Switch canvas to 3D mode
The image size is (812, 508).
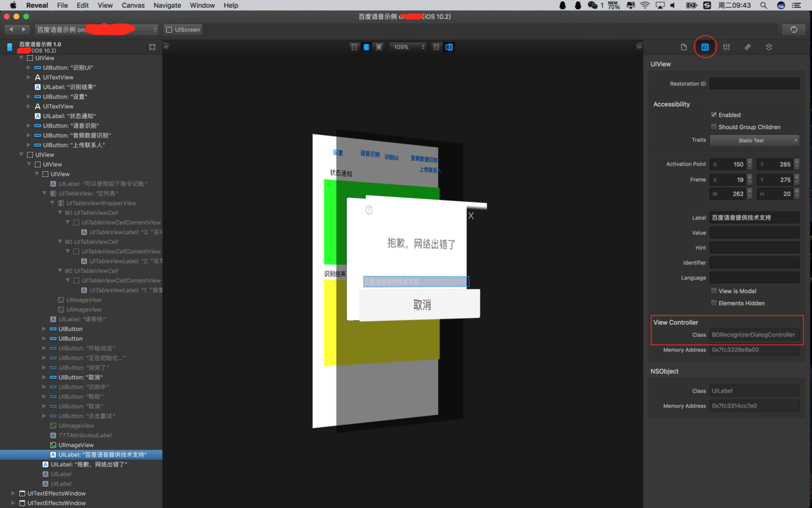click(449, 47)
